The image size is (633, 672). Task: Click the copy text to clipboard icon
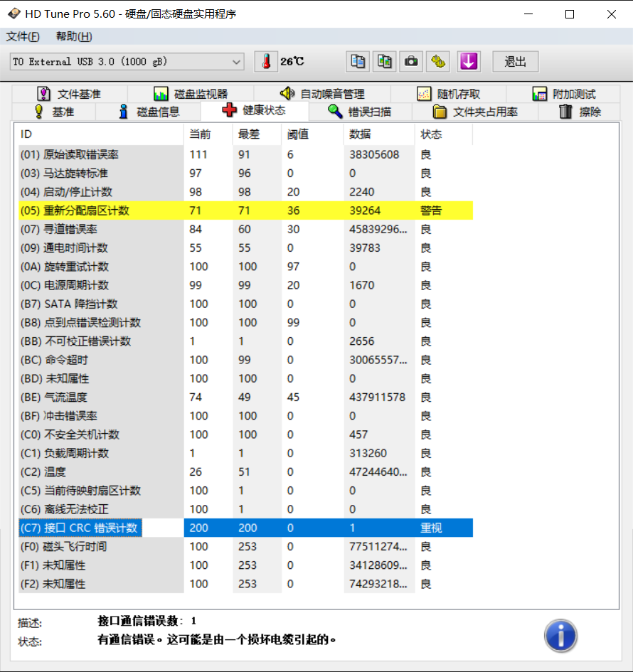[358, 62]
